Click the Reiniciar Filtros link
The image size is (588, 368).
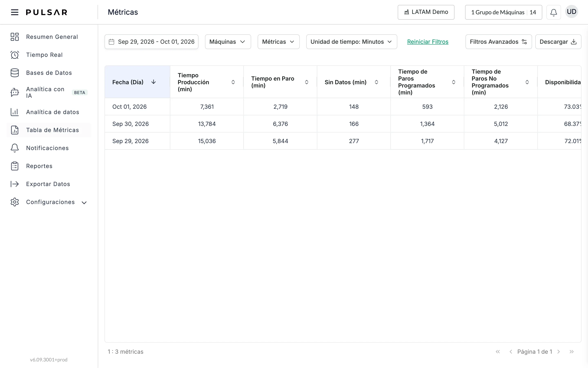pos(428,42)
